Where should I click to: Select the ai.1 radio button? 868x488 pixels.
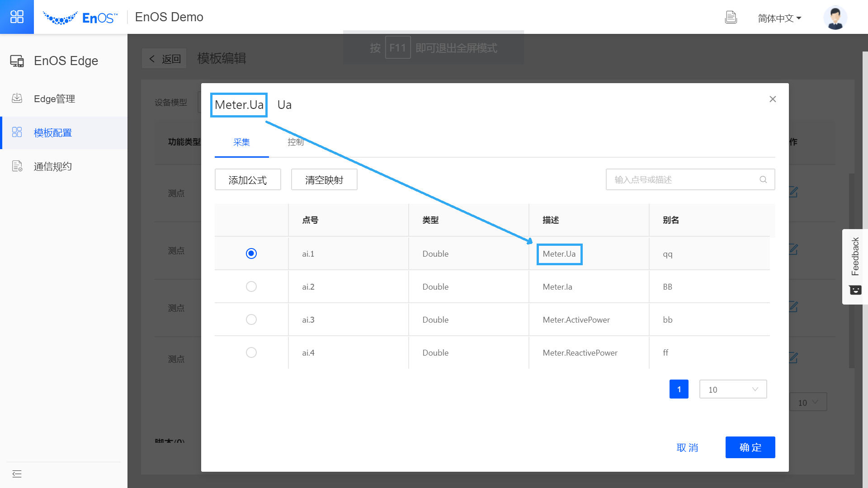click(x=251, y=253)
